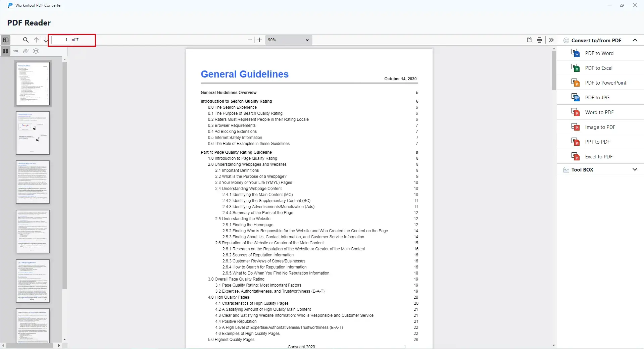Viewport: 644px width, 349px height.
Task: Open '0.3 Browser Requirements' contents entry
Action: 232,126
